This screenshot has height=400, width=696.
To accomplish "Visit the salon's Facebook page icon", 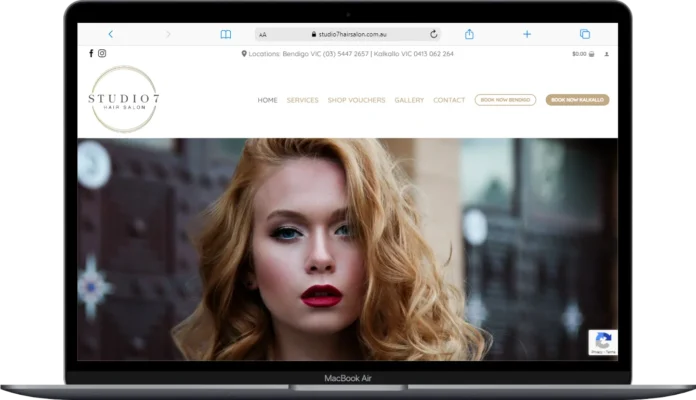I will (92, 53).
